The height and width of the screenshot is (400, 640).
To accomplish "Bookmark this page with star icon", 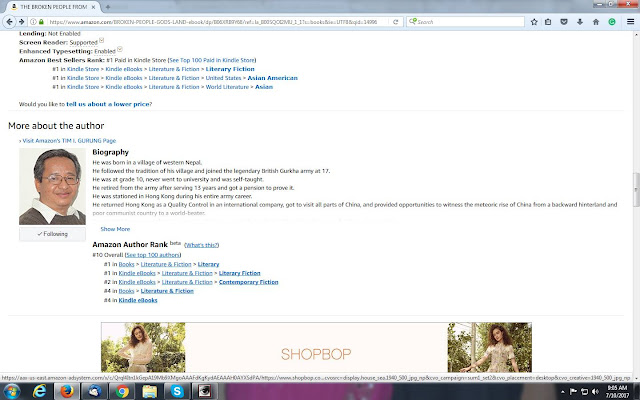I will point(534,22).
